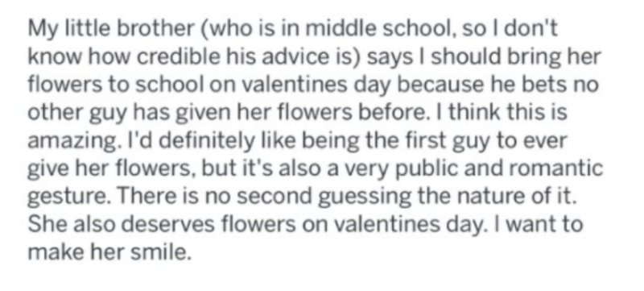Click the phrase 'public and romantic'
The height and width of the screenshot is (291, 644).
point(499,169)
